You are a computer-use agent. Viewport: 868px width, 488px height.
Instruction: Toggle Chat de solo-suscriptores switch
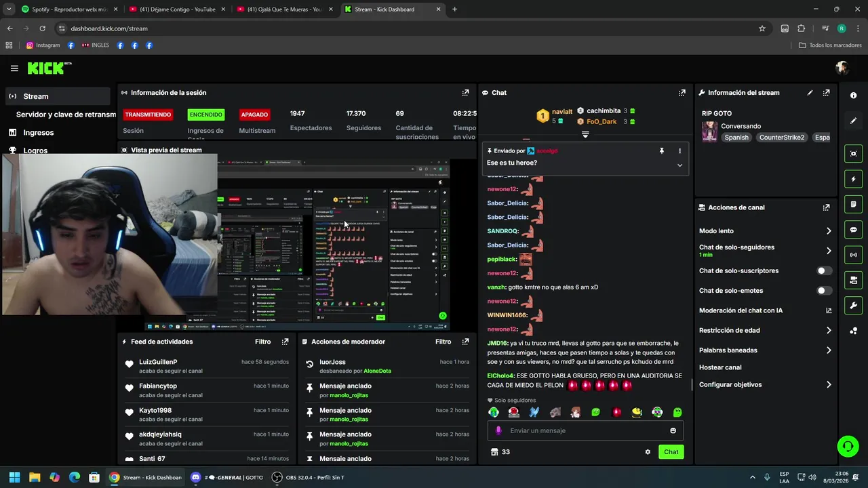[x=824, y=270]
